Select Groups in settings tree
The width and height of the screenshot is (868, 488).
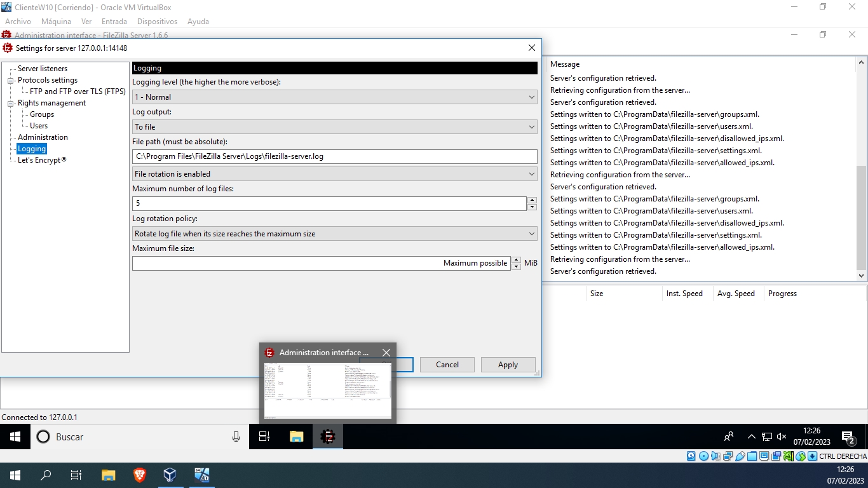click(42, 114)
